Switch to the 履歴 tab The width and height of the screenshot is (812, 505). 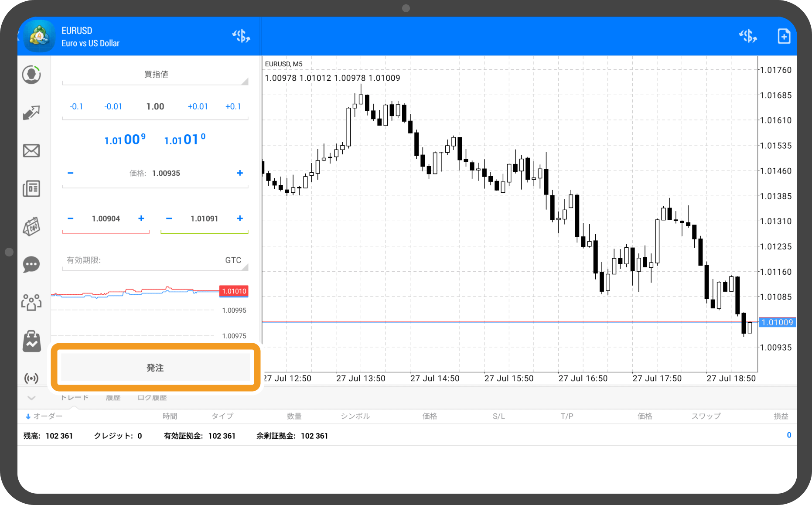[x=113, y=398]
